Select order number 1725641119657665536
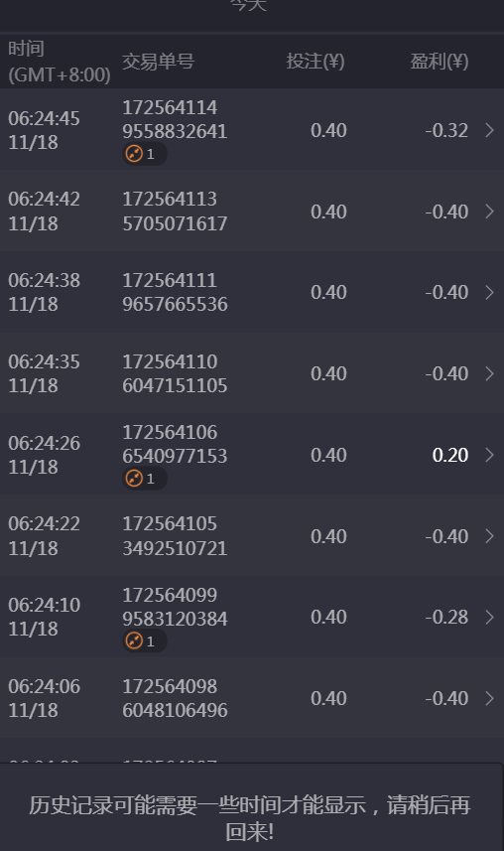504x851 pixels. 175,292
